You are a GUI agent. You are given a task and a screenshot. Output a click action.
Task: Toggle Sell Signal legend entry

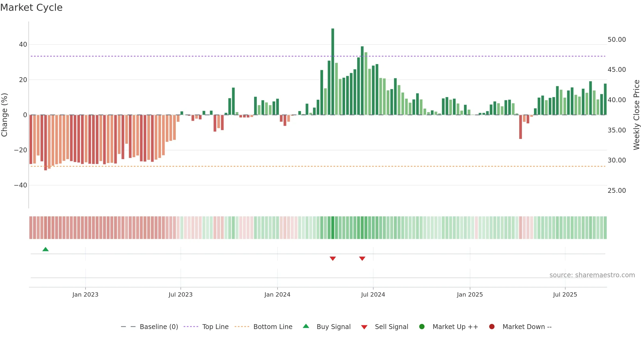[385, 327]
